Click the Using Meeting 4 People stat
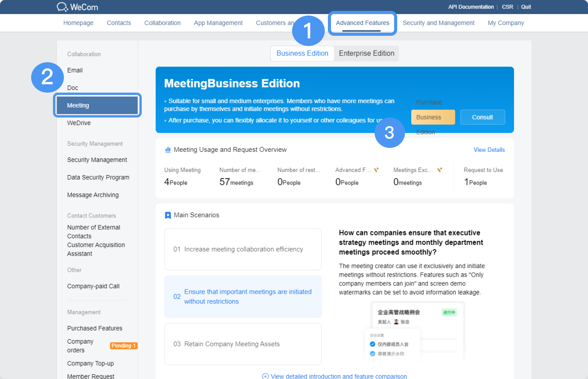 182,177
